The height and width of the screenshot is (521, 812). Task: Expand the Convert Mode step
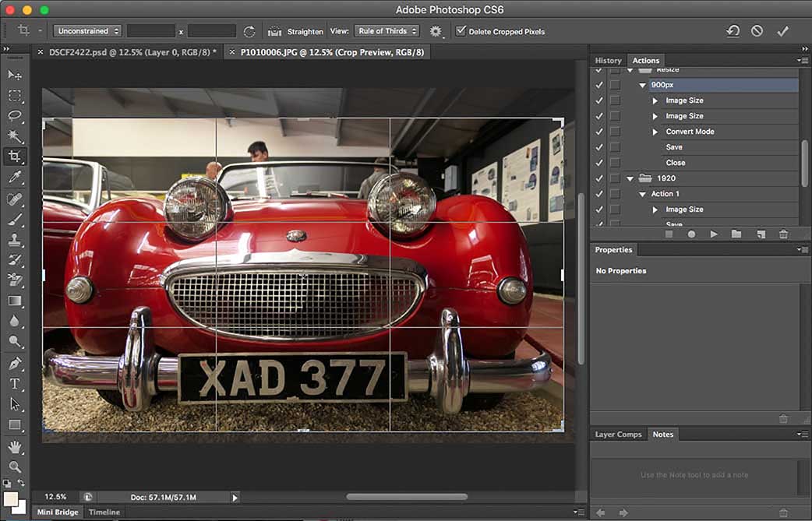pyautogui.click(x=655, y=132)
